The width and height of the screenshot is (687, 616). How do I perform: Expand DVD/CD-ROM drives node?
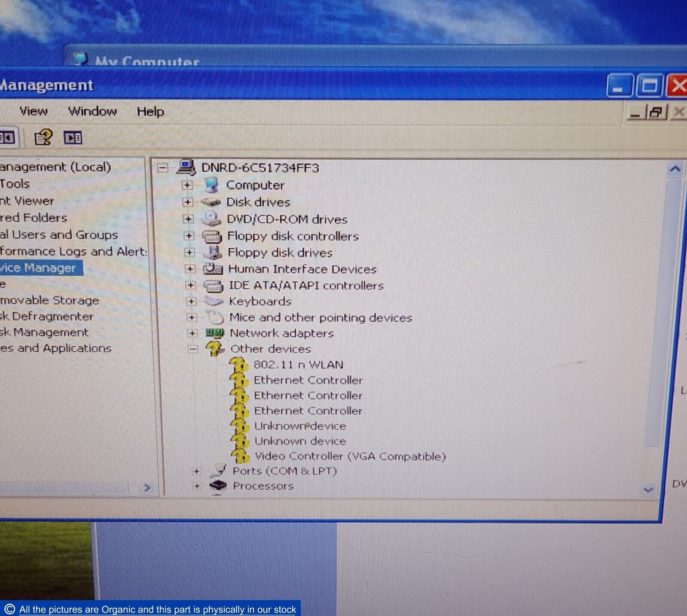pyautogui.click(x=188, y=219)
